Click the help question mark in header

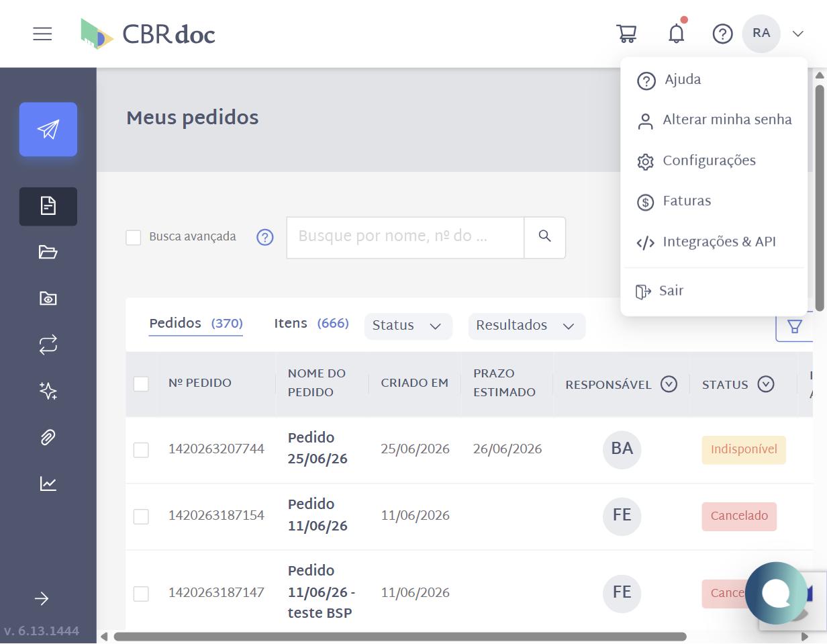[722, 34]
